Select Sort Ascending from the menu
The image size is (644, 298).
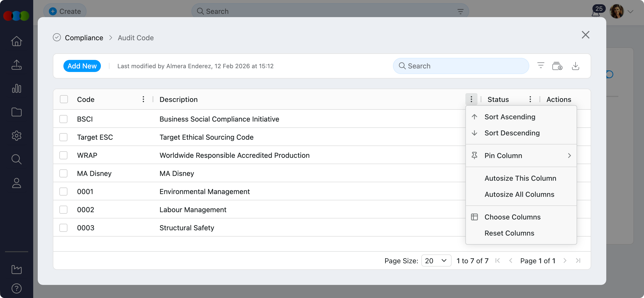pyautogui.click(x=510, y=117)
